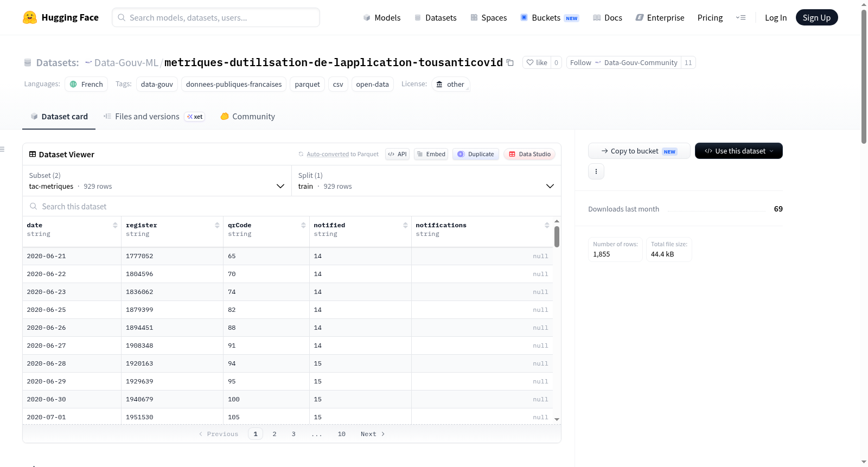Image resolution: width=868 pixels, height=467 pixels.
Task: Click the Log In link
Action: point(775,17)
